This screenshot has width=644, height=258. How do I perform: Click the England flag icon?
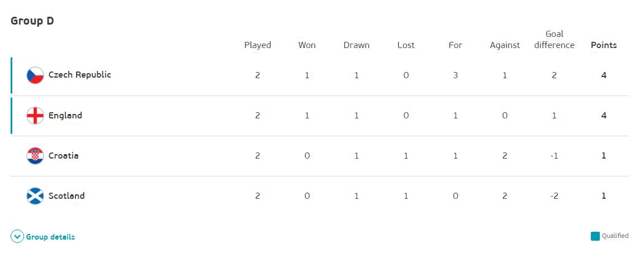(35, 116)
